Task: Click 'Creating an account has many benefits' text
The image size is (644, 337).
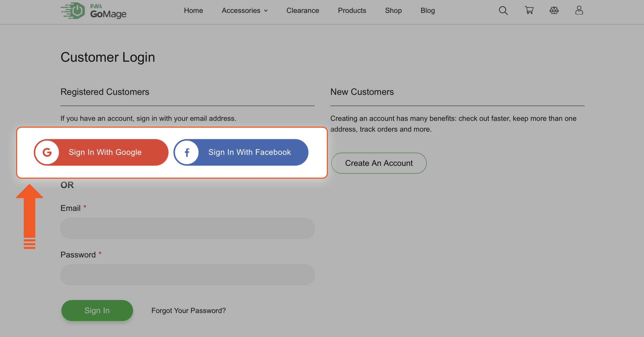Action: pos(453,124)
